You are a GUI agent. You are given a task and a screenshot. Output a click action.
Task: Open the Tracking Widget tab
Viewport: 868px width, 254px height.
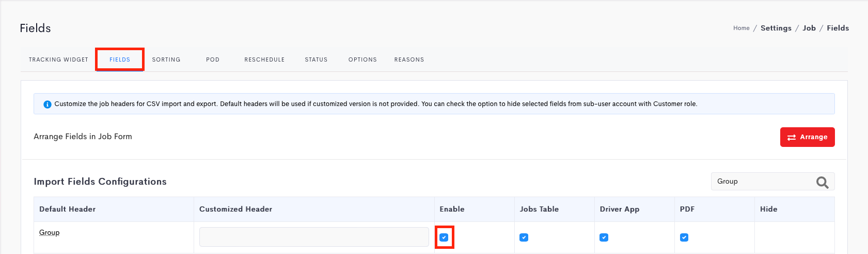click(x=58, y=59)
